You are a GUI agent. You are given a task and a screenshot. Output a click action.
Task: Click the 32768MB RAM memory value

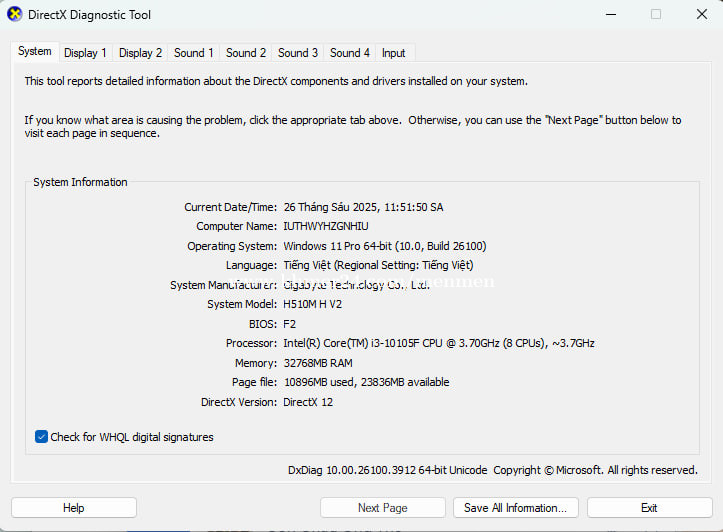pyautogui.click(x=318, y=363)
